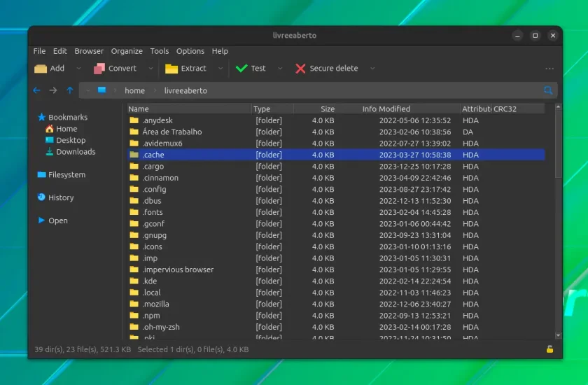The width and height of the screenshot is (588, 385).
Task: Sort by the Name column header
Action: 189,108
